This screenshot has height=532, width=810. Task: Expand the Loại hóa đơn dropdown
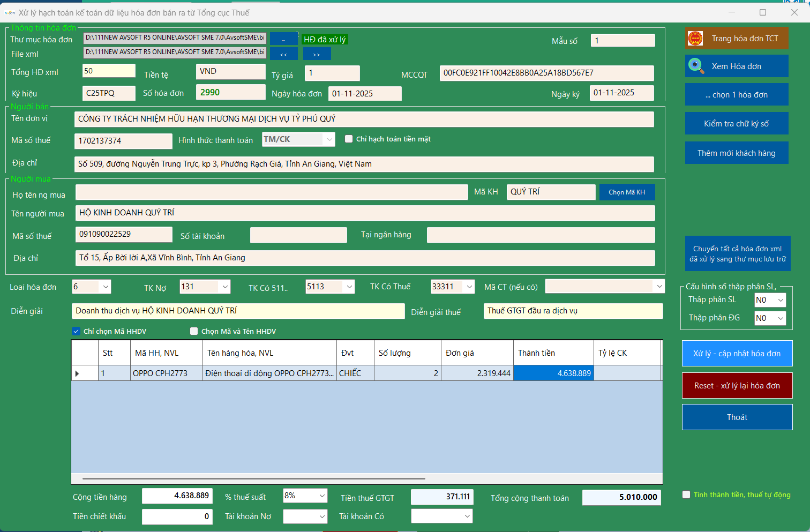point(106,287)
